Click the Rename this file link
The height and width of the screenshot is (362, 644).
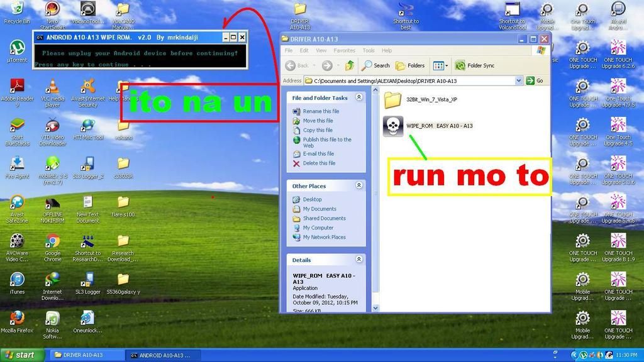point(321,111)
